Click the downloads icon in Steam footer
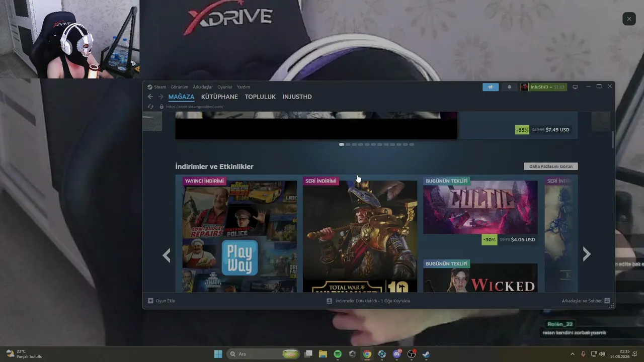The width and height of the screenshot is (644, 362). pos(330,301)
